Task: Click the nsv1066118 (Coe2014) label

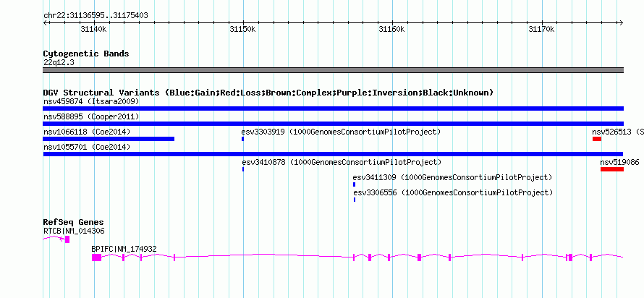Action: click(x=87, y=132)
